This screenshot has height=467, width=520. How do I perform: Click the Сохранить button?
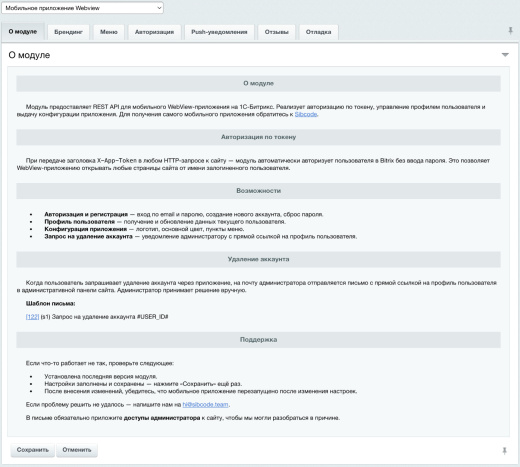[x=33, y=450]
